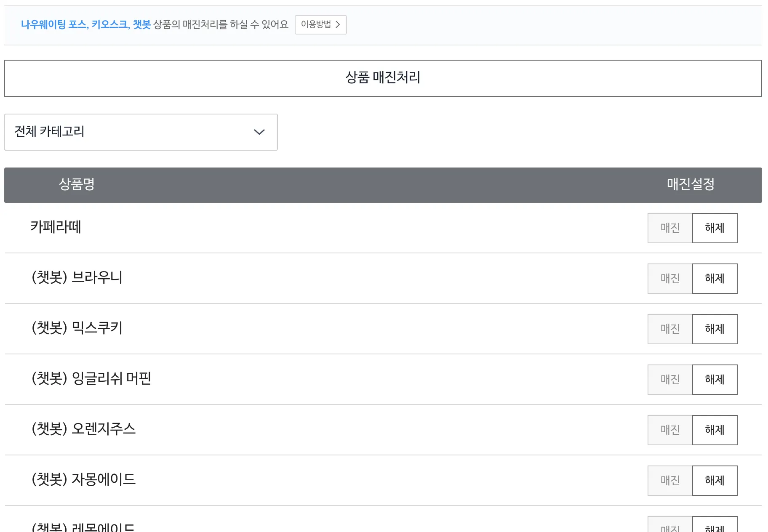Select the 상품 매진처리 tab
Image resolution: width=768 pixels, height=532 pixels.
pyautogui.click(x=383, y=78)
